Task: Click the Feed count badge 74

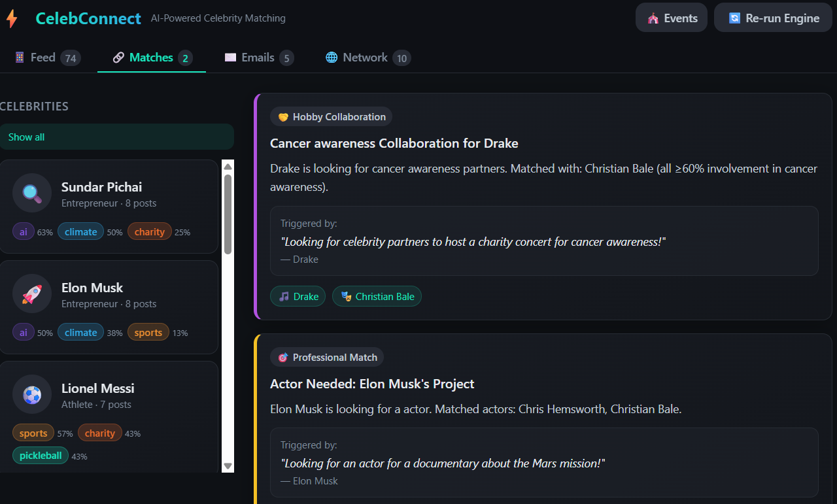Action: coord(71,58)
